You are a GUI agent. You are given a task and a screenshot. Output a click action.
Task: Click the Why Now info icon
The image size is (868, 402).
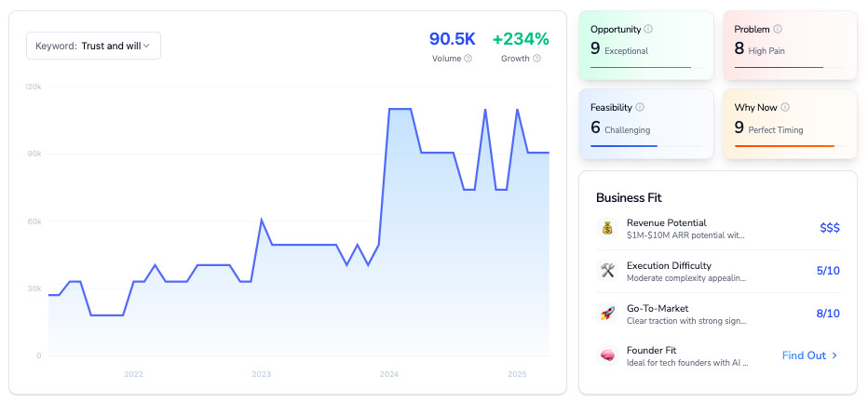coord(785,108)
